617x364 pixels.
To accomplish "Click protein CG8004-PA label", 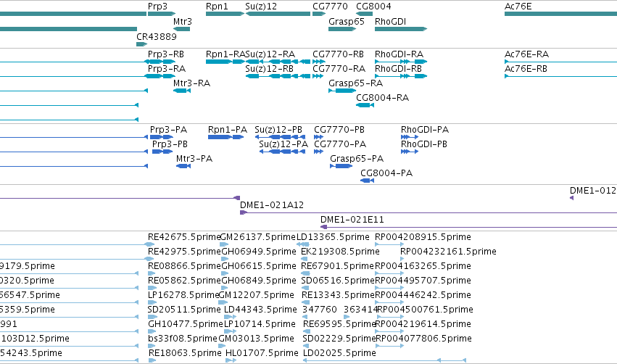I will click(x=386, y=173).
